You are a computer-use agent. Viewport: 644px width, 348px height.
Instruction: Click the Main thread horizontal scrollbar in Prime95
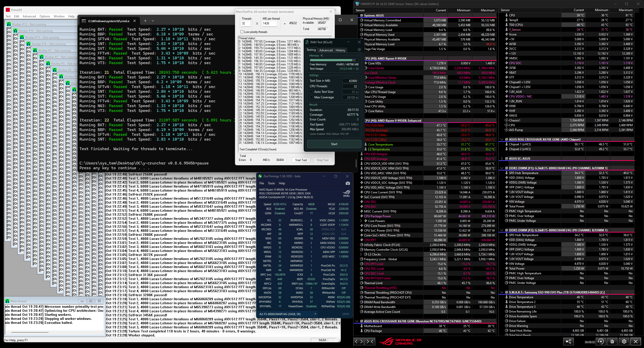tap(54, 332)
